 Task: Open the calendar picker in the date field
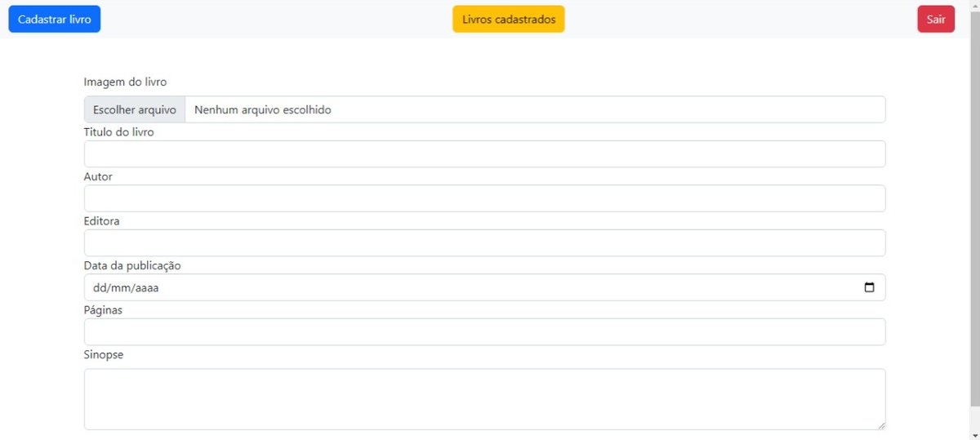click(x=869, y=287)
